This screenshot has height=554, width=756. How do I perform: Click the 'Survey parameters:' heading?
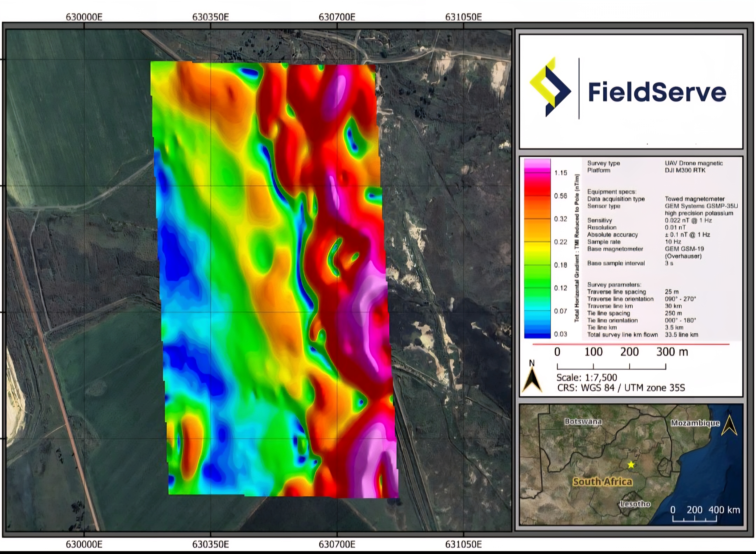point(614,285)
